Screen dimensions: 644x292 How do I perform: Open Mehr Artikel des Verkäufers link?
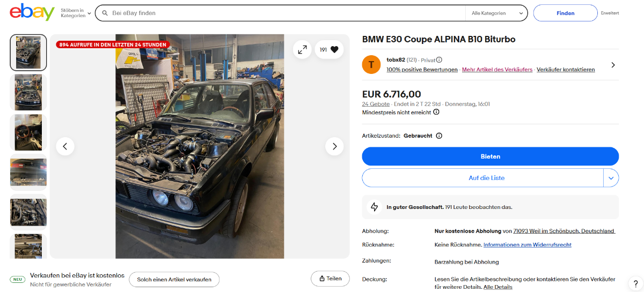[497, 70]
